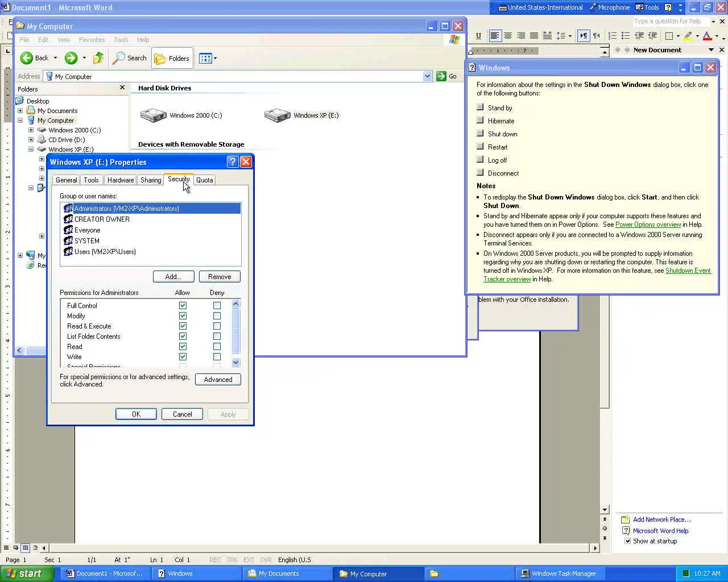Open the properties dialog help question-mark
Image resolution: width=728 pixels, height=582 pixels.
pos(232,162)
